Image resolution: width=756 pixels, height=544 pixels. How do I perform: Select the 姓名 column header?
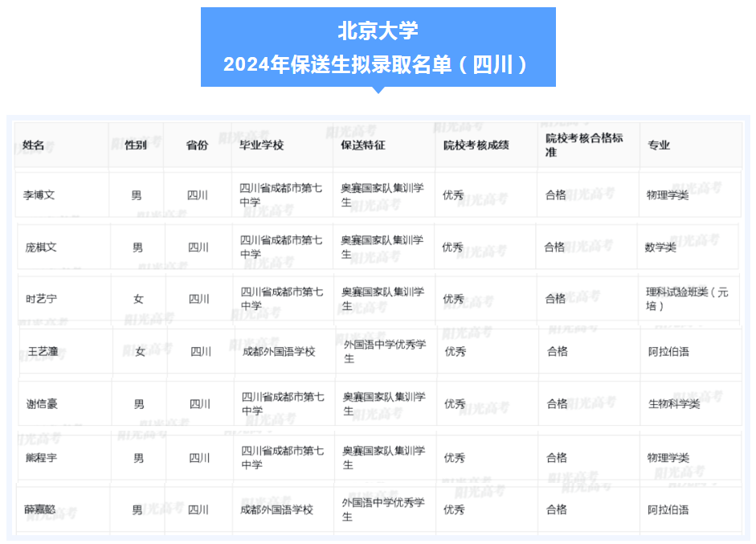[33, 145]
